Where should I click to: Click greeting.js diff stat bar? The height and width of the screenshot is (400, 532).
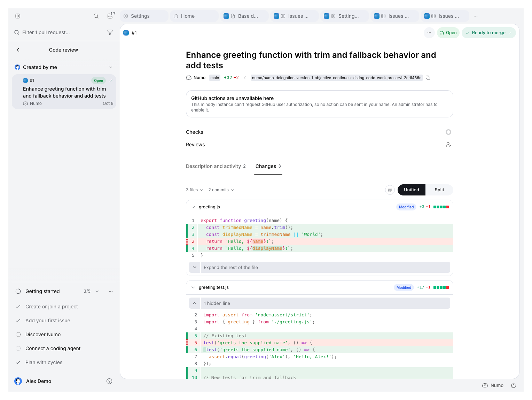(441, 207)
